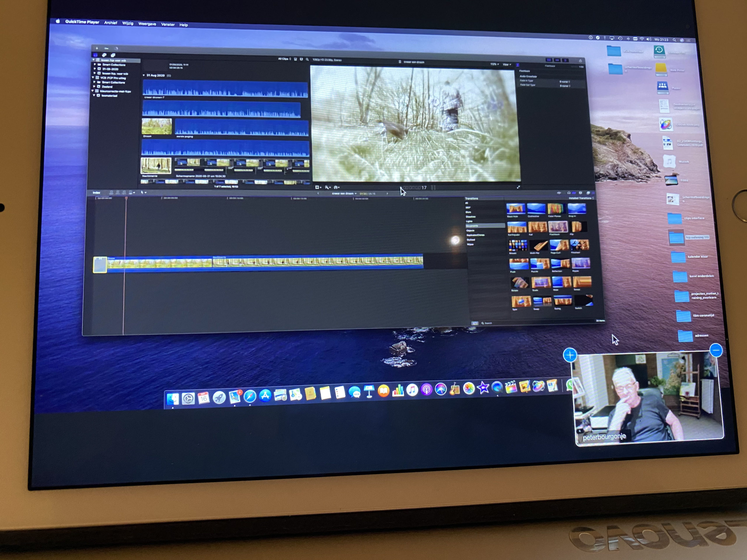This screenshot has width=747, height=560.
Task: Toggle the timeline Index panel
Action: point(97,192)
